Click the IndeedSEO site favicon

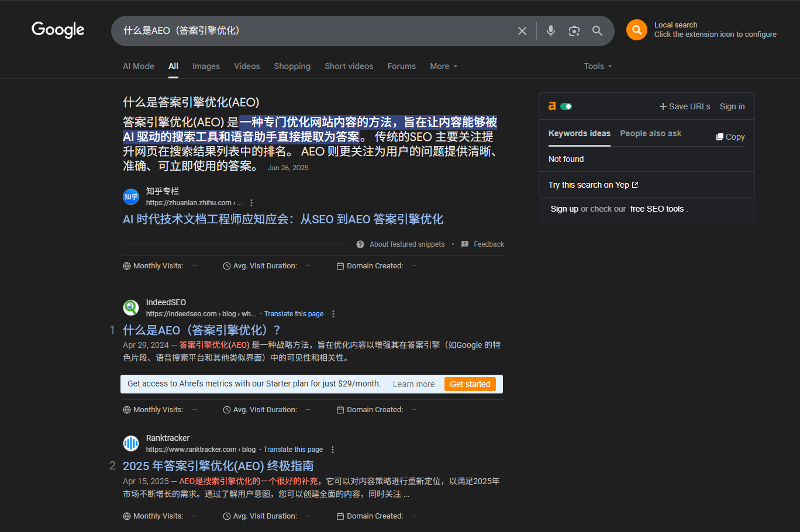[x=131, y=308]
